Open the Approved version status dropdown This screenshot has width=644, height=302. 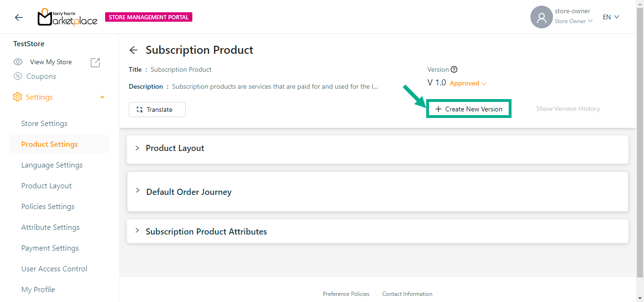coord(468,84)
